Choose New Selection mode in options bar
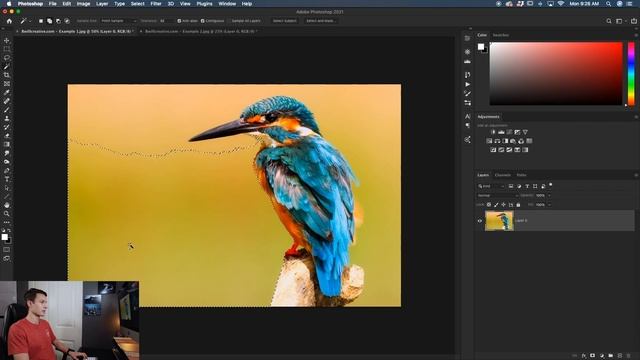The height and width of the screenshot is (360, 640). click(x=41, y=21)
